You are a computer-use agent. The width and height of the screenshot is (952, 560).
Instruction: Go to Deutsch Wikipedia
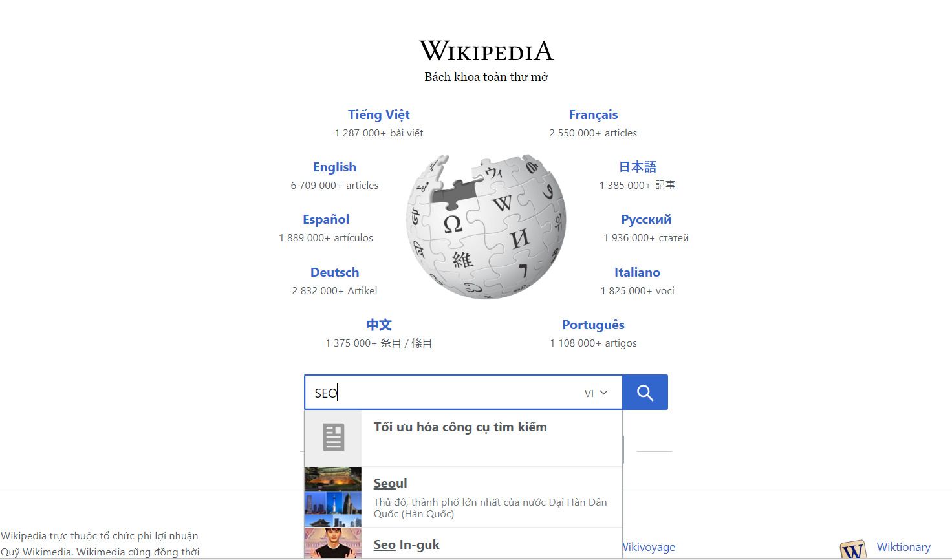click(334, 272)
